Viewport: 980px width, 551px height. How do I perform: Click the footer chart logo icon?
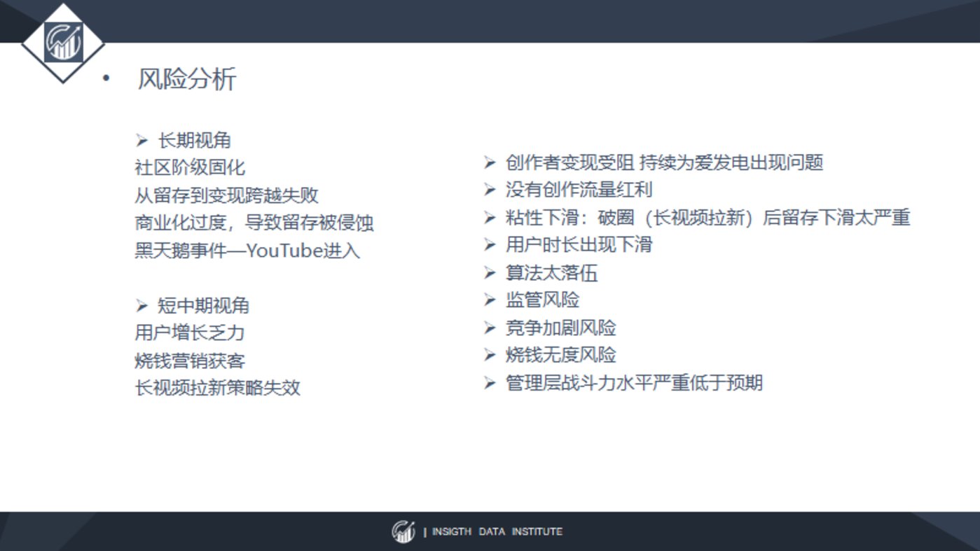403,531
